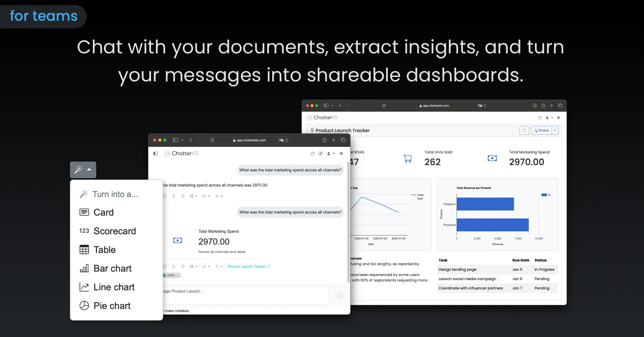
Task: Click the Message Product Launch input field
Action: click(245, 295)
